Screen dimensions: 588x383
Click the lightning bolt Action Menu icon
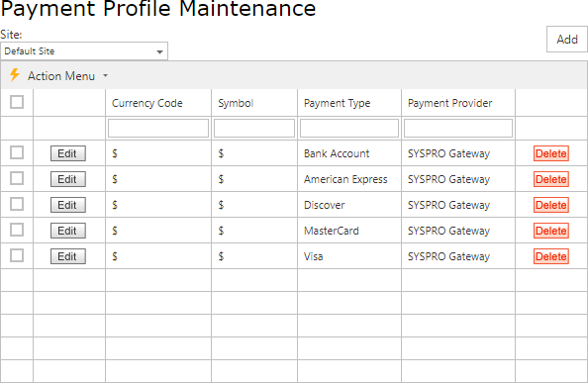(x=15, y=75)
